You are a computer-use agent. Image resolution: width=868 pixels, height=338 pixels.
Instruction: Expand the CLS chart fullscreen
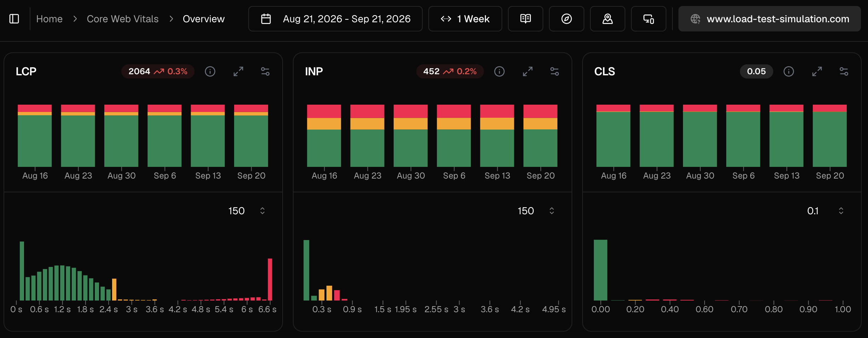click(x=817, y=71)
